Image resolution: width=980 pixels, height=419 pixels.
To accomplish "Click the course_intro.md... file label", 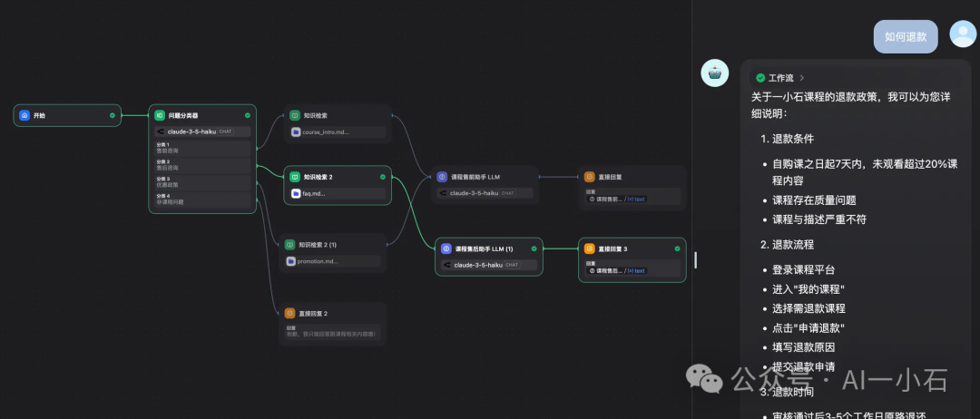I will tap(326, 132).
